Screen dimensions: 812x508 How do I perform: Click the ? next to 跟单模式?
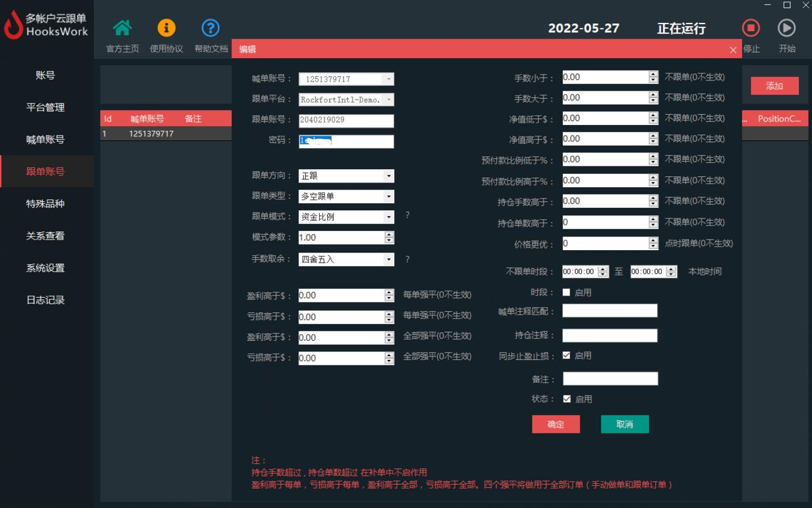pyautogui.click(x=407, y=216)
